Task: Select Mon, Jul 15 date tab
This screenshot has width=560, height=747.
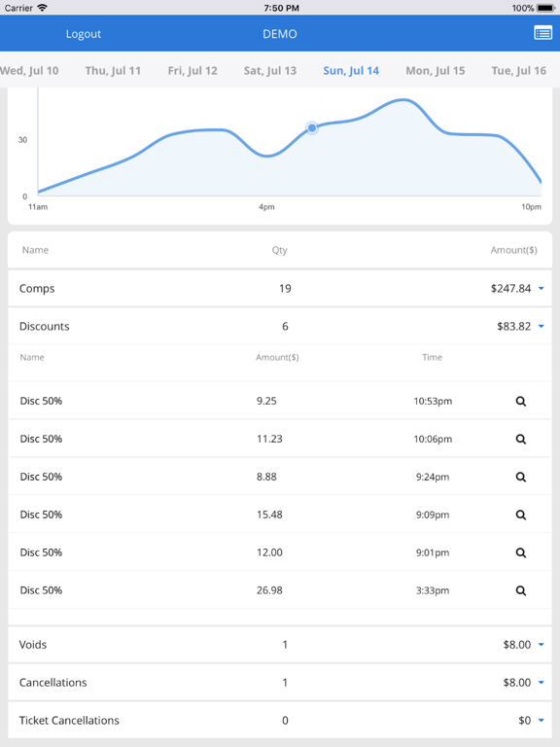Action: pos(436,70)
